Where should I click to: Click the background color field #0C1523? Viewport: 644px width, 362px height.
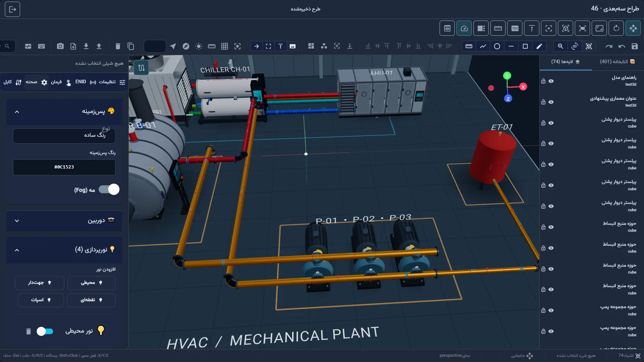click(64, 167)
